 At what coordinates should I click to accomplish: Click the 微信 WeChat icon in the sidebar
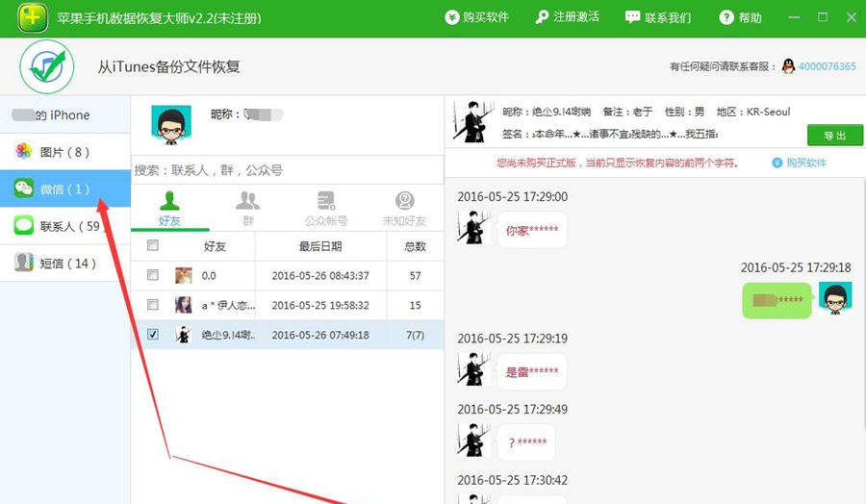click(x=24, y=189)
